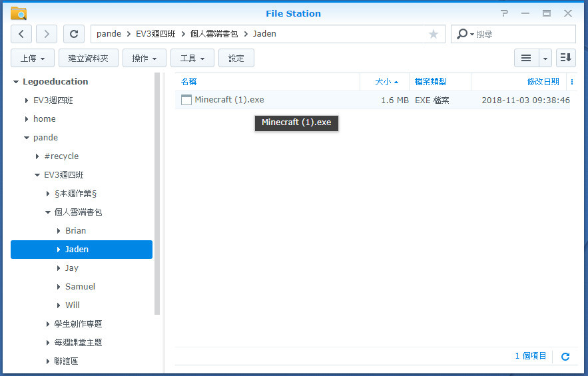Open the 設定 settings button

click(236, 58)
